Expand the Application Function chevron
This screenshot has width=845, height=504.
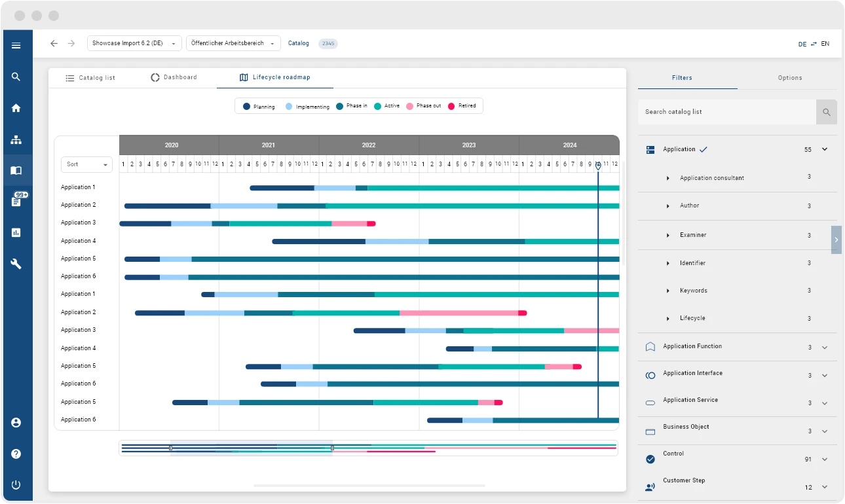click(x=825, y=348)
